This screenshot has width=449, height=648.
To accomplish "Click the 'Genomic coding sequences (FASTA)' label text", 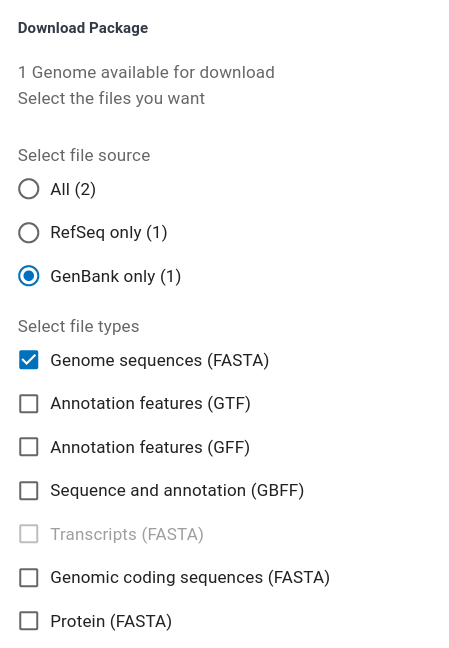I will click(x=190, y=578).
